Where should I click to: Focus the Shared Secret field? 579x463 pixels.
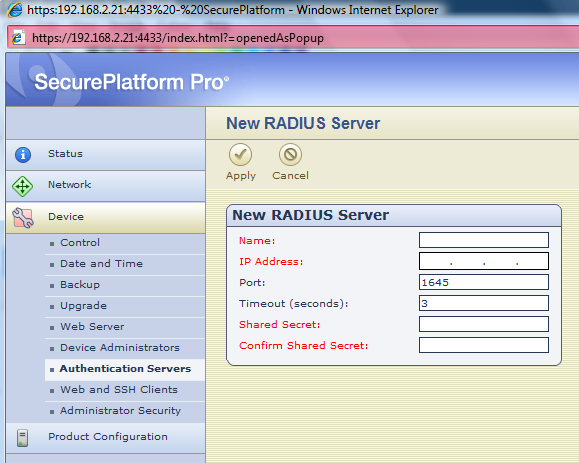(484, 324)
